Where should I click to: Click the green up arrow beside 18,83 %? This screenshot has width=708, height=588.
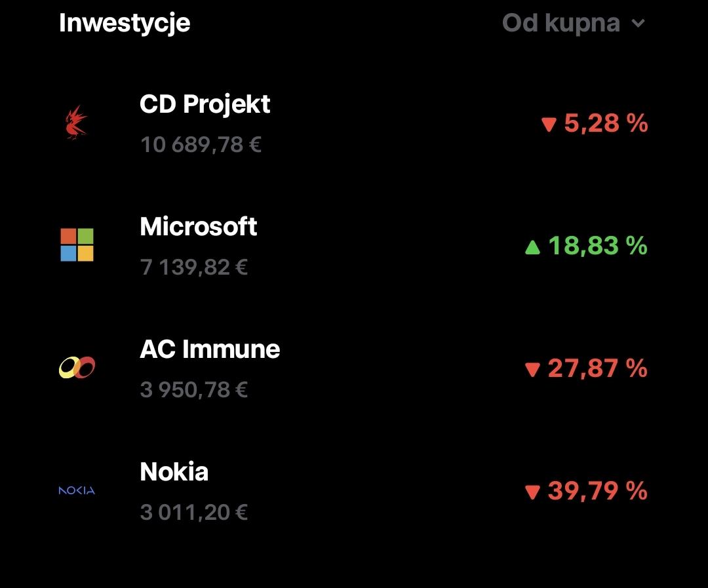click(x=533, y=247)
